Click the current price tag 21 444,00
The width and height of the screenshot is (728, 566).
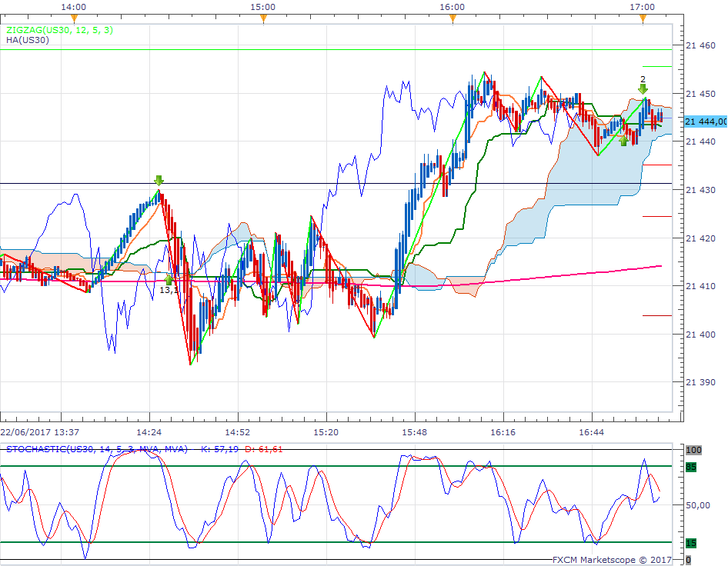pos(705,122)
